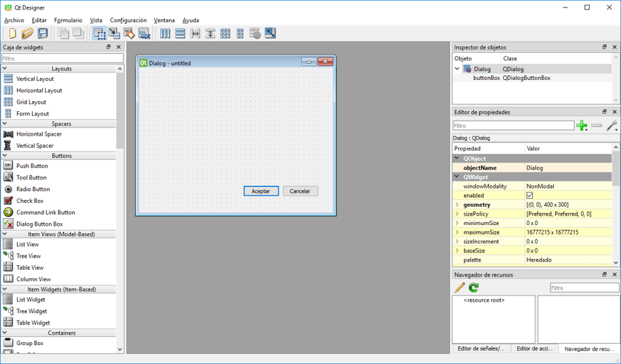Click the Save form floppy icon
Screen dimensions: 621x364
coord(43,34)
